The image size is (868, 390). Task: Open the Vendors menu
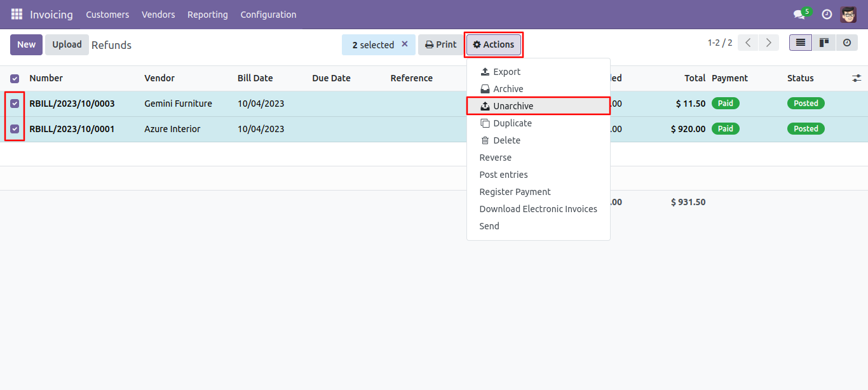click(158, 14)
